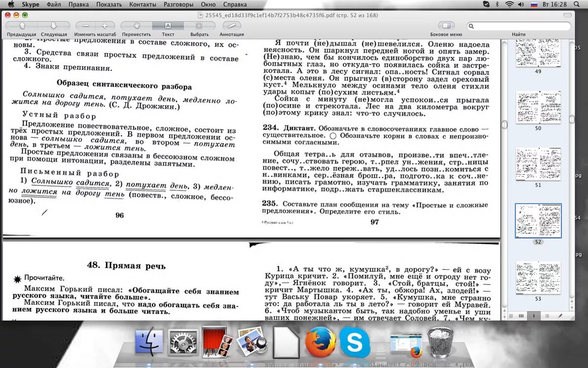The image size is (588, 368).
Task: Open the Контакты menu
Action: (143, 4)
